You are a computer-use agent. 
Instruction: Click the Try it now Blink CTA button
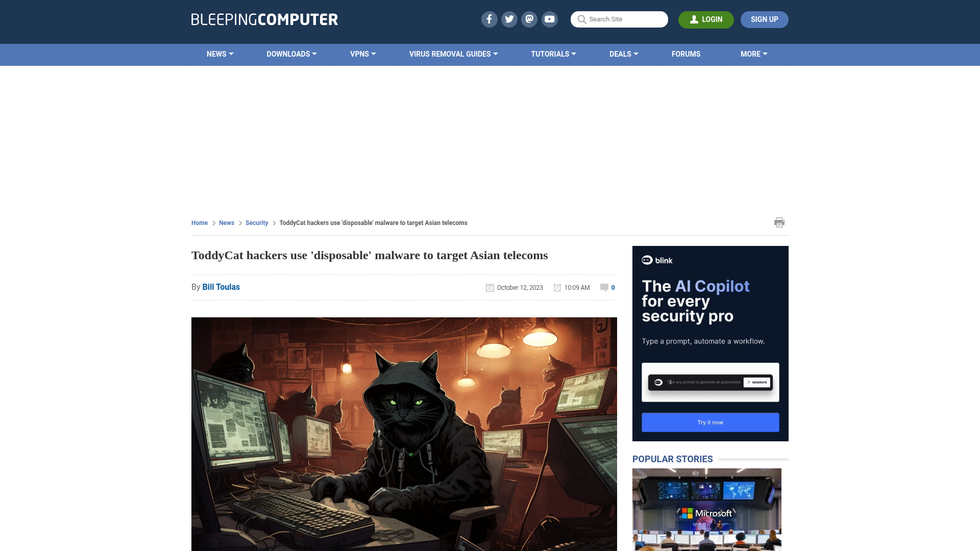tap(710, 422)
